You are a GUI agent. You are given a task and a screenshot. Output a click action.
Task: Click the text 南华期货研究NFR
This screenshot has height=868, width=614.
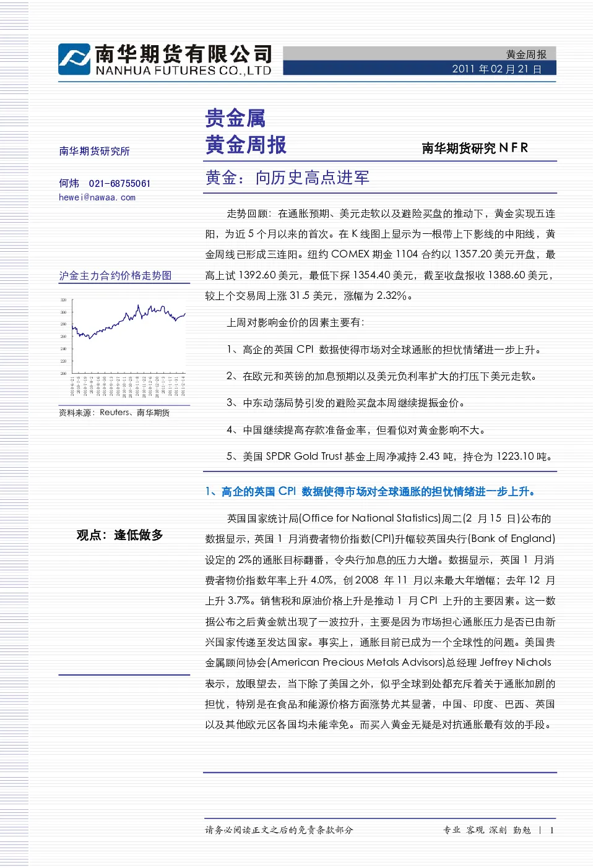coord(475,148)
